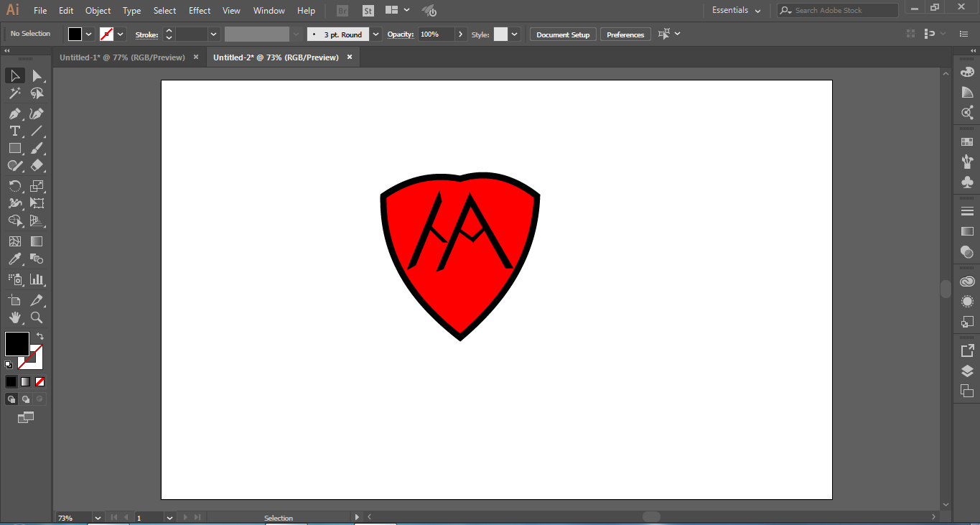The height and width of the screenshot is (525, 980).
Task: Activate the Zoom tool in toolbar
Action: tap(37, 317)
